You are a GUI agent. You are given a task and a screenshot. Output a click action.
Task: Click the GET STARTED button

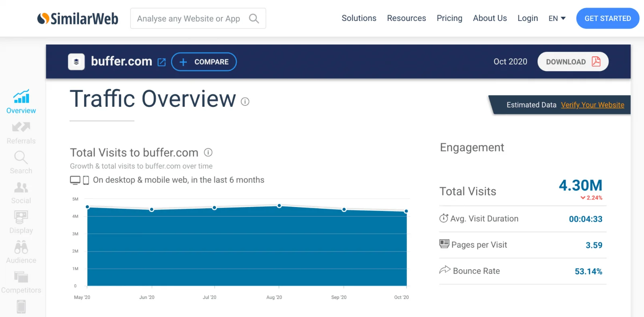tap(608, 19)
